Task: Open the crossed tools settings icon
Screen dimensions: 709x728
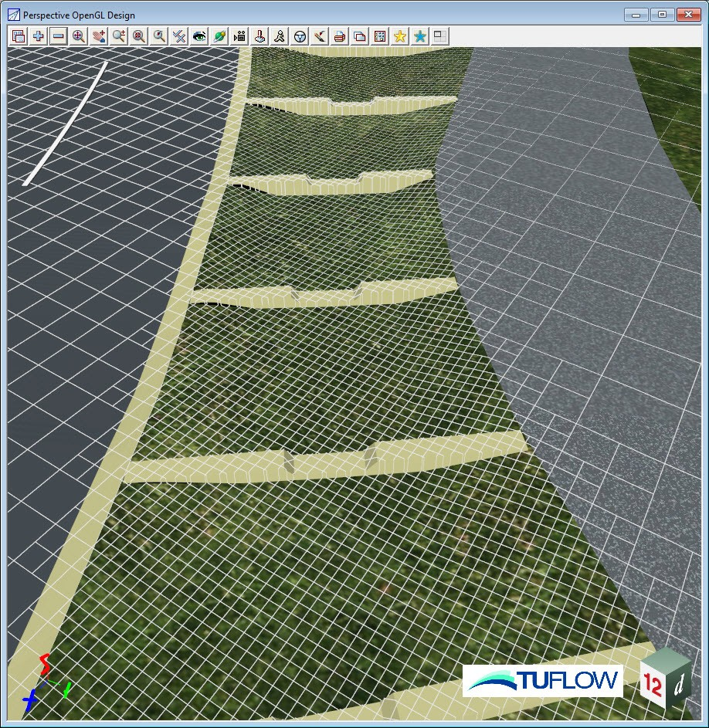Action: click(179, 36)
